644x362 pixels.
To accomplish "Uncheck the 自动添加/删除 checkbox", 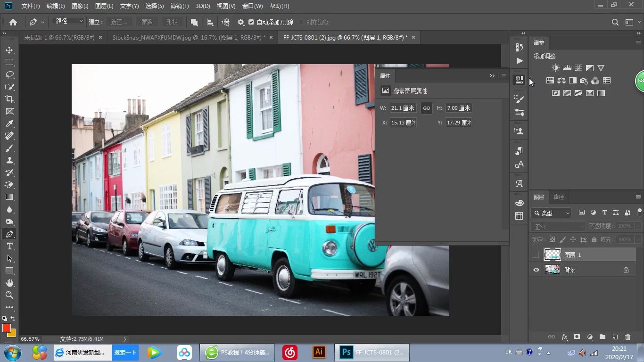I will click(251, 22).
